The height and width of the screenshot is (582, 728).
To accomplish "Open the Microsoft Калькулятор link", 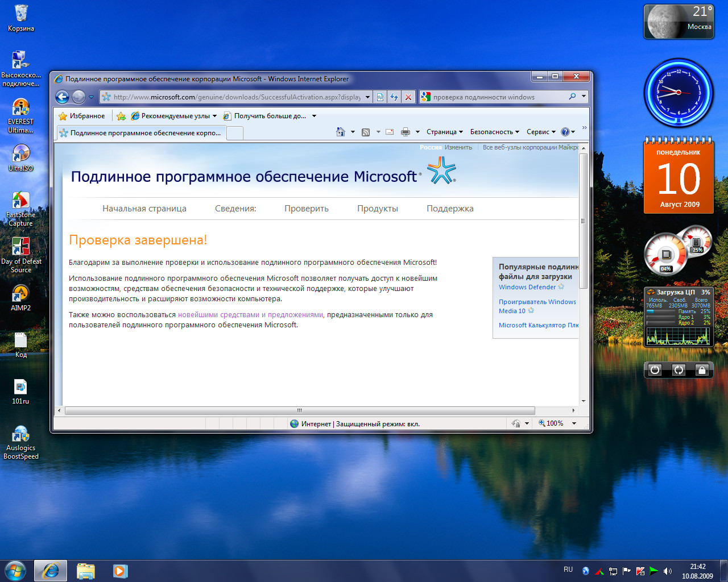I will (539, 325).
